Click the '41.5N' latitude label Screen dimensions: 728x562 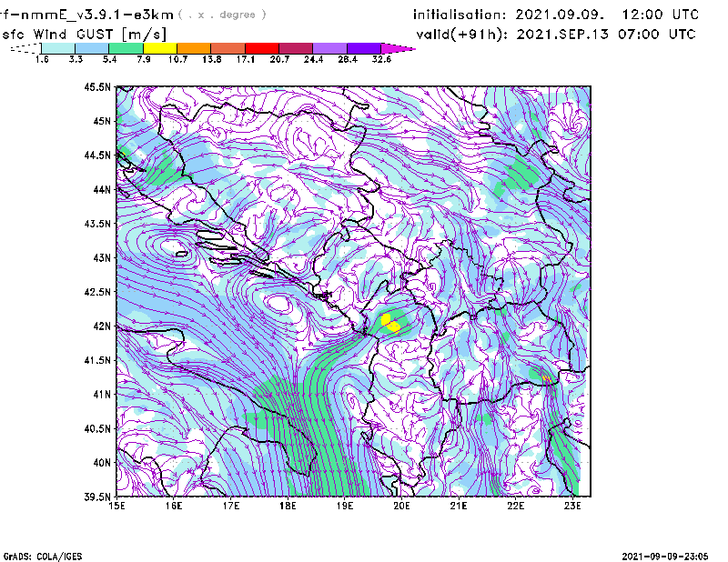pyautogui.click(x=97, y=360)
